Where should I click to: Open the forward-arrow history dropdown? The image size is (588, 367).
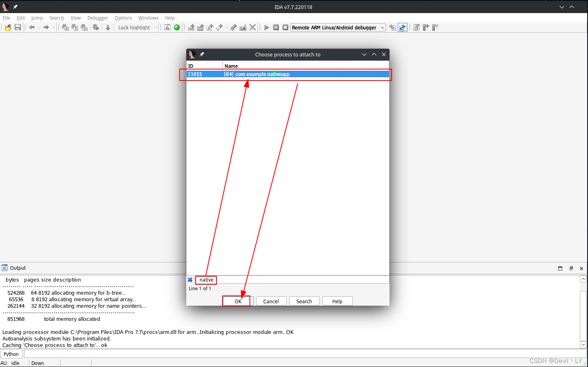(53, 27)
